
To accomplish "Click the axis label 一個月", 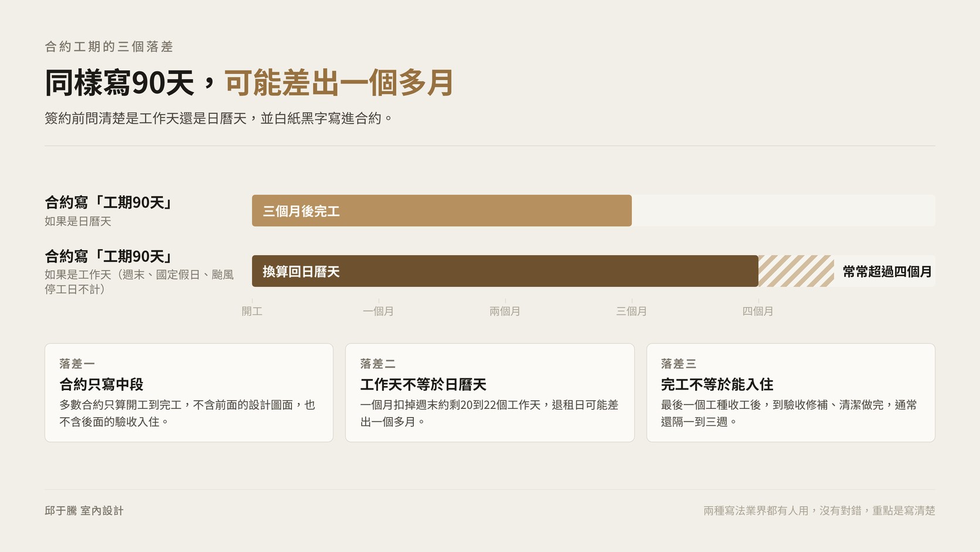I will 379,311.
